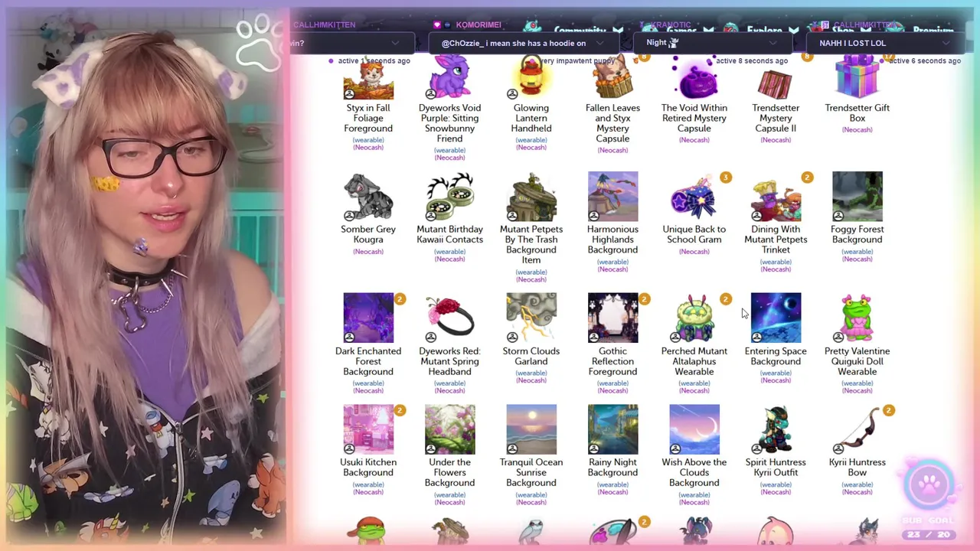
Task: Click the pink paw sub goal button
Action: (929, 484)
